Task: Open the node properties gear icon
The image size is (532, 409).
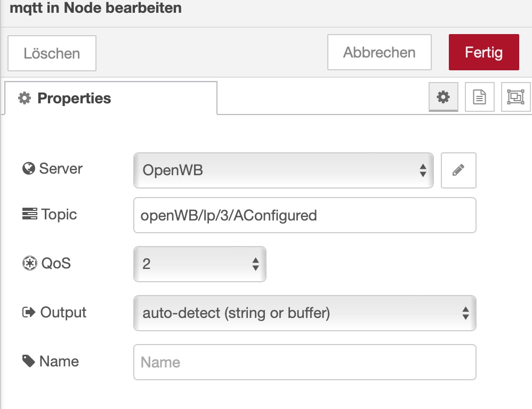Action: click(x=444, y=97)
